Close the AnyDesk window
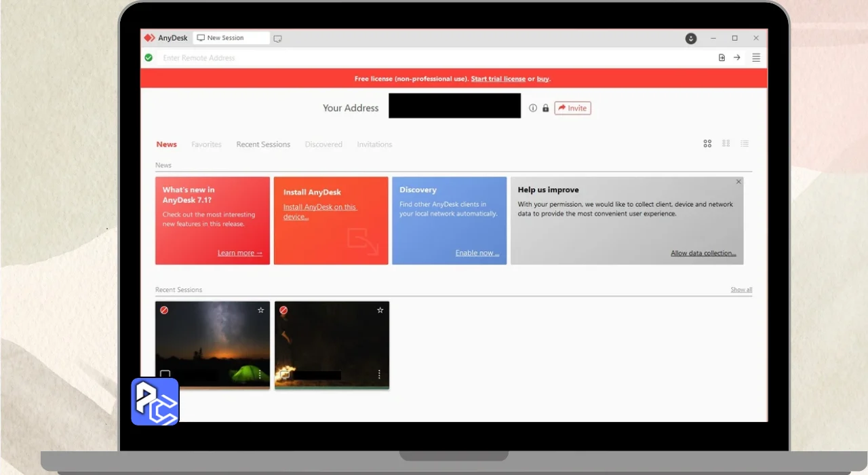868x475 pixels. point(756,39)
